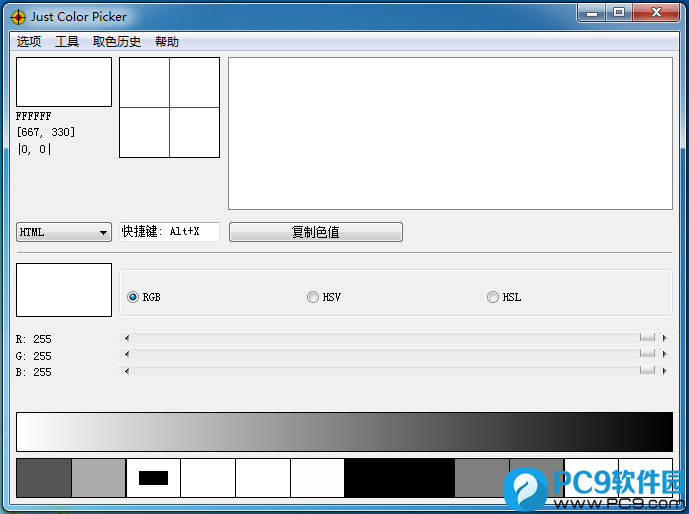Viewport: 689px width, 514px height.
Task: Click the G slider right arrow
Action: [664, 354]
